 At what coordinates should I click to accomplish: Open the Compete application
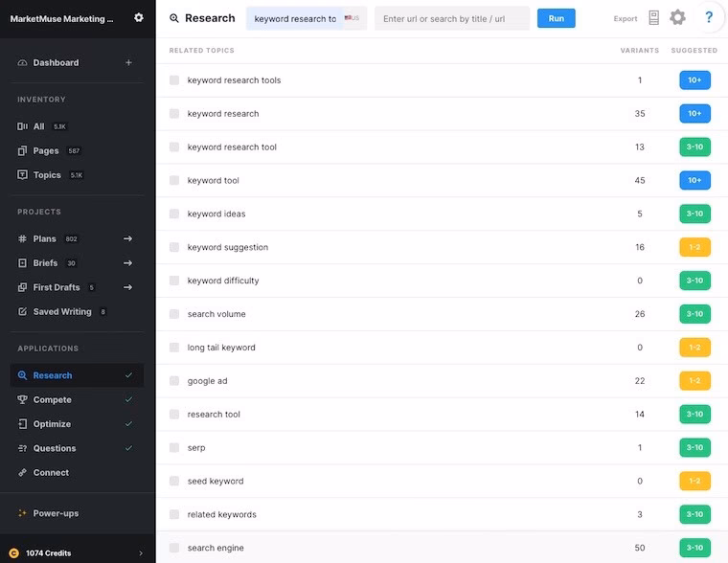pyautogui.click(x=52, y=400)
